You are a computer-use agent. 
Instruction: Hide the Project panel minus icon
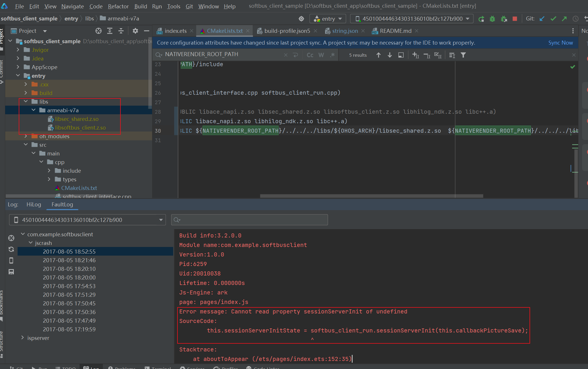[x=147, y=31]
